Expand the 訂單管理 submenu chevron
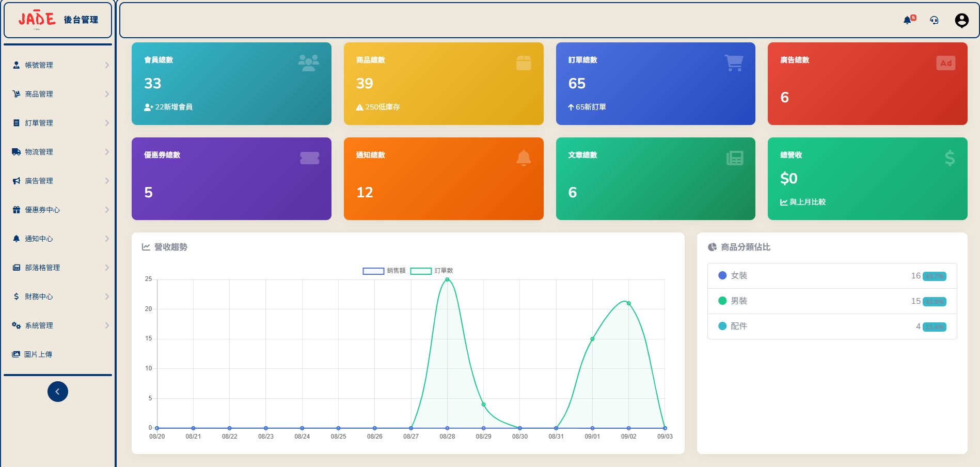The image size is (980, 467). 107,123
